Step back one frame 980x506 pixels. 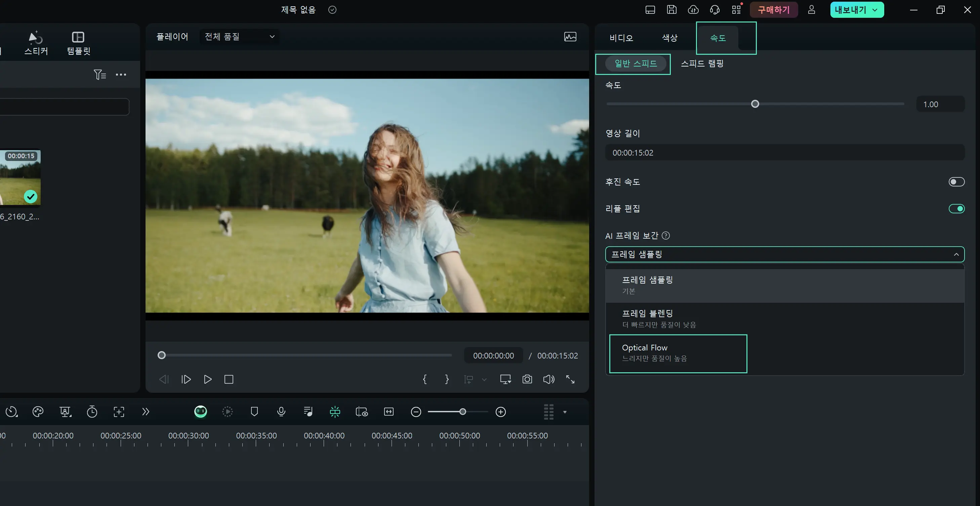point(164,379)
